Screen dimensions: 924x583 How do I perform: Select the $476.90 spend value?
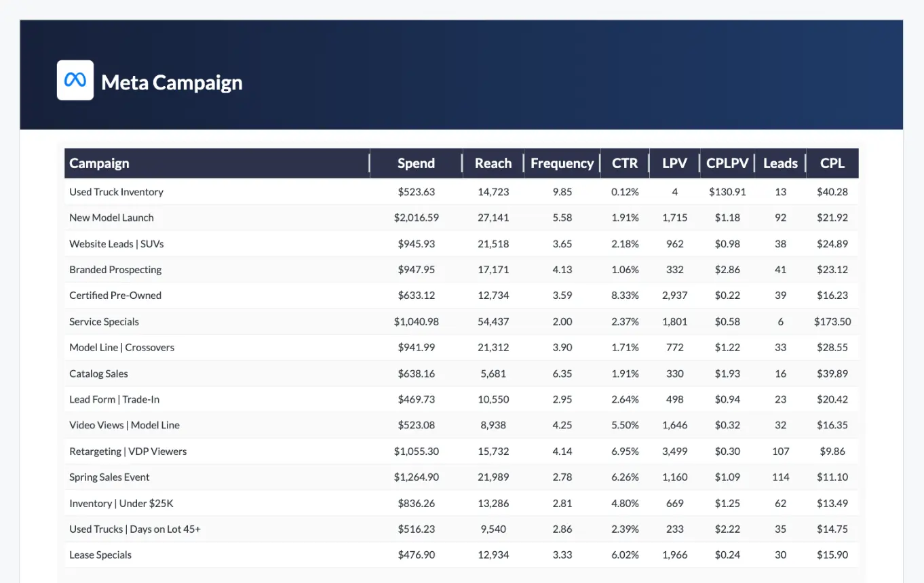pos(416,555)
